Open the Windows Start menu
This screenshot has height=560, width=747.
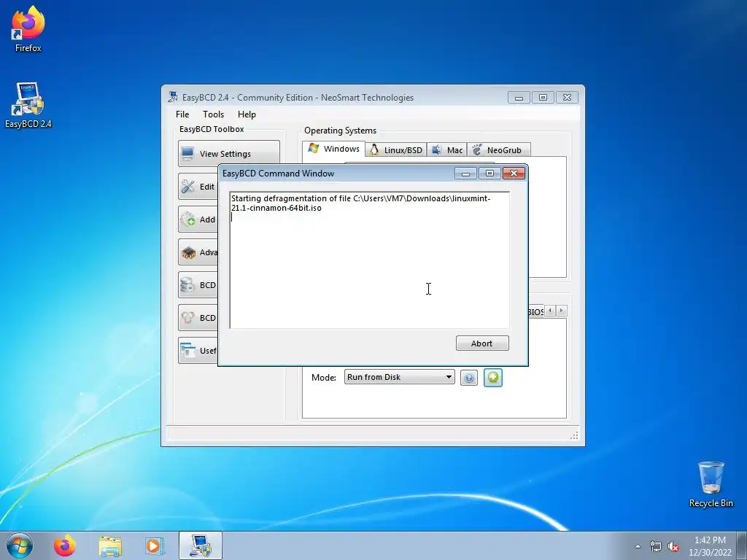tap(20, 545)
